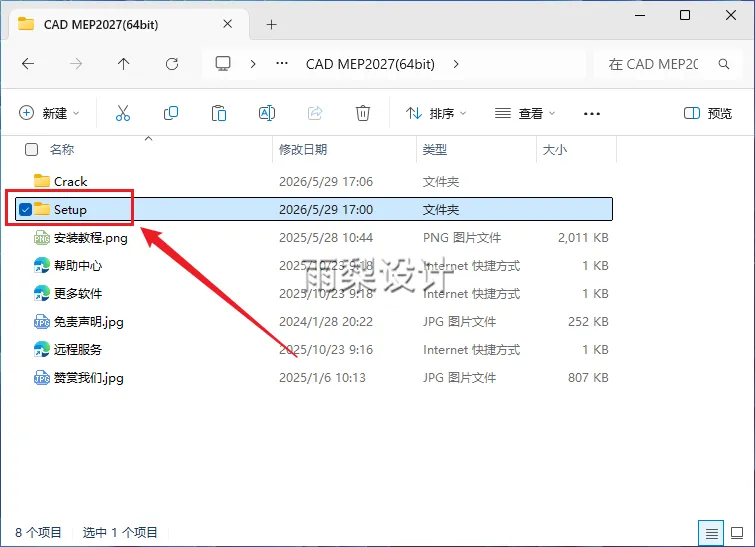Image resolution: width=755 pixels, height=547 pixels.
Task: Sort by 大小 column header
Action: point(555,150)
